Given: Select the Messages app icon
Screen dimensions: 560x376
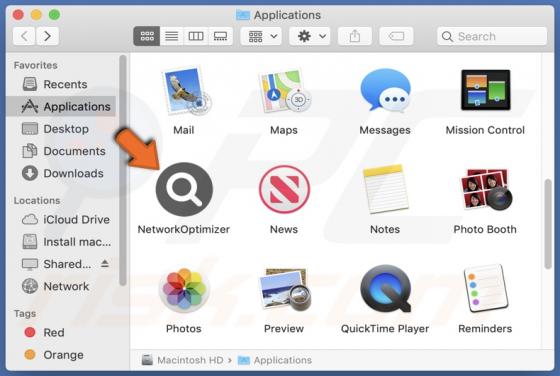Looking at the screenshot, I should pos(385,91).
